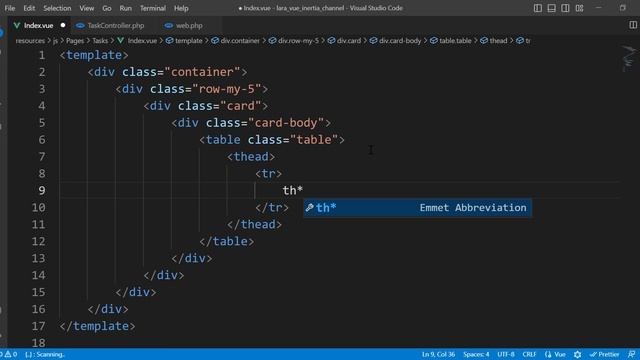The width and height of the screenshot is (640, 360).
Task: Click Ln 9, Col 36 status
Action: coord(438,354)
